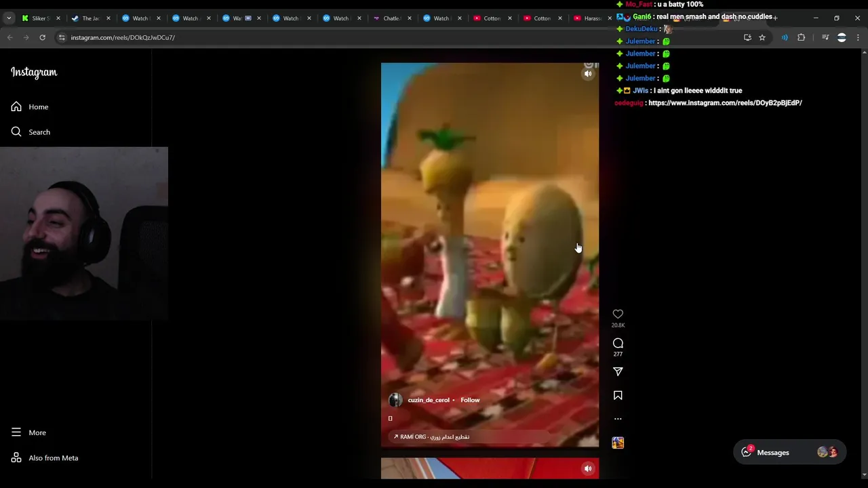View site information for instagram.com
Viewport: 868px width, 488px height.
pyautogui.click(x=62, y=37)
